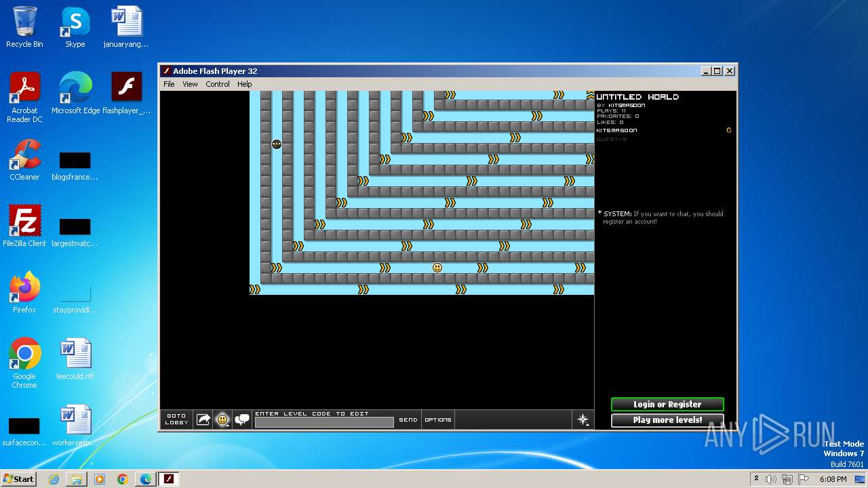Screen dimensions: 868x488
Task: Open the Options button
Action: (438, 420)
